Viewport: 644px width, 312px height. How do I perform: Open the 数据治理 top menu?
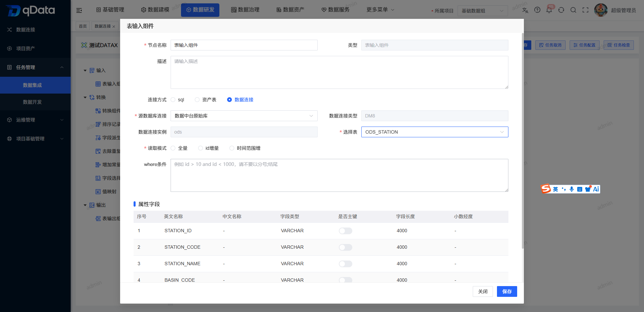[245, 10]
